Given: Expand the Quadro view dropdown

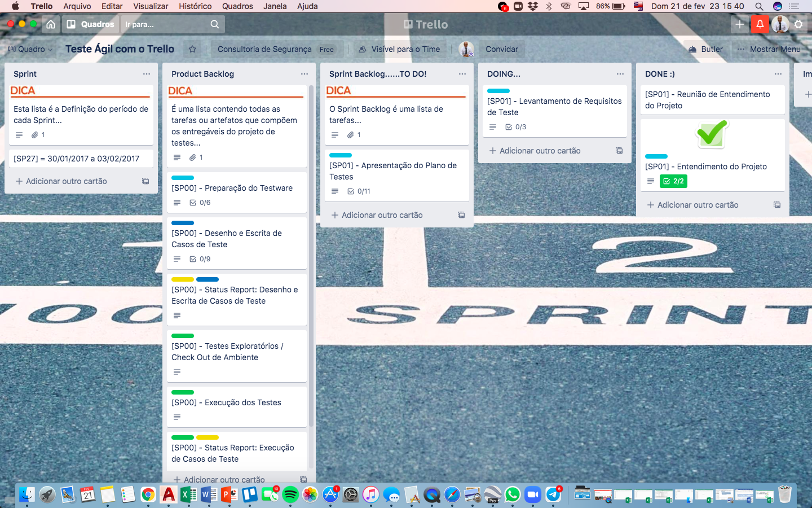Looking at the screenshot, I should [x=30, y=49].
